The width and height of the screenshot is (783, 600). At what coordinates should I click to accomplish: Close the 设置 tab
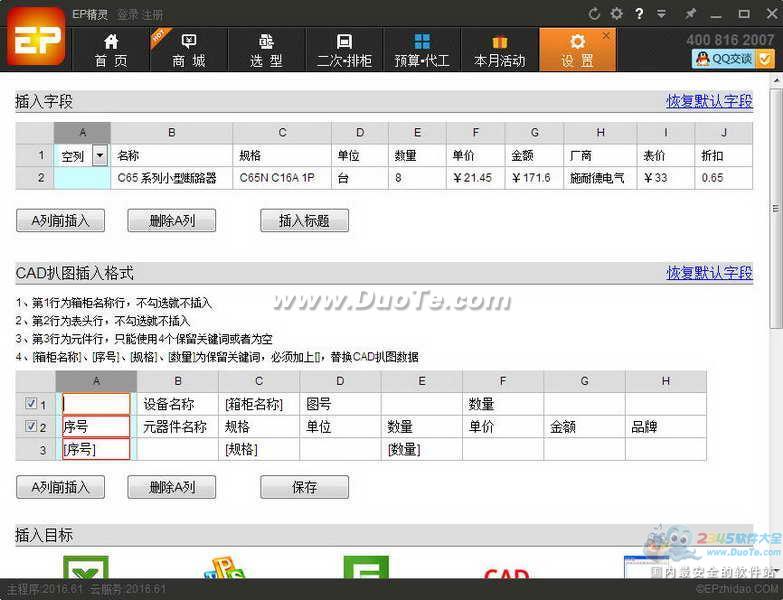pos(606,35)
